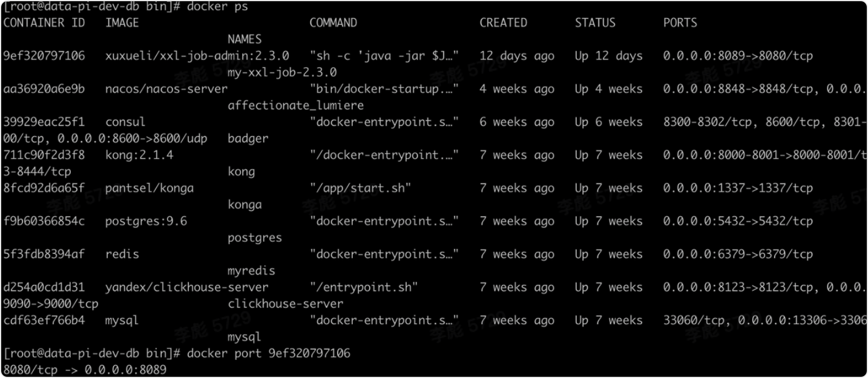Click the myredis container name
Viewport: 868px width, 378px height.
[251, 270]
